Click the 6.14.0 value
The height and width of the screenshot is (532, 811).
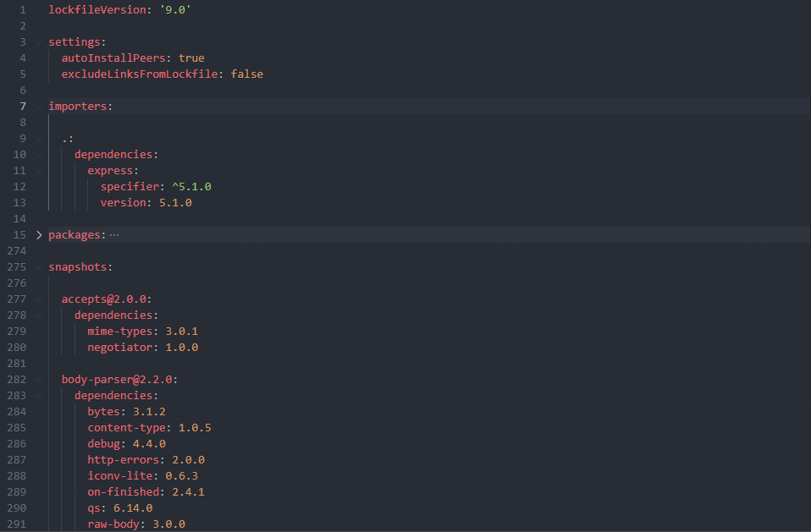[x=133, y=508]
